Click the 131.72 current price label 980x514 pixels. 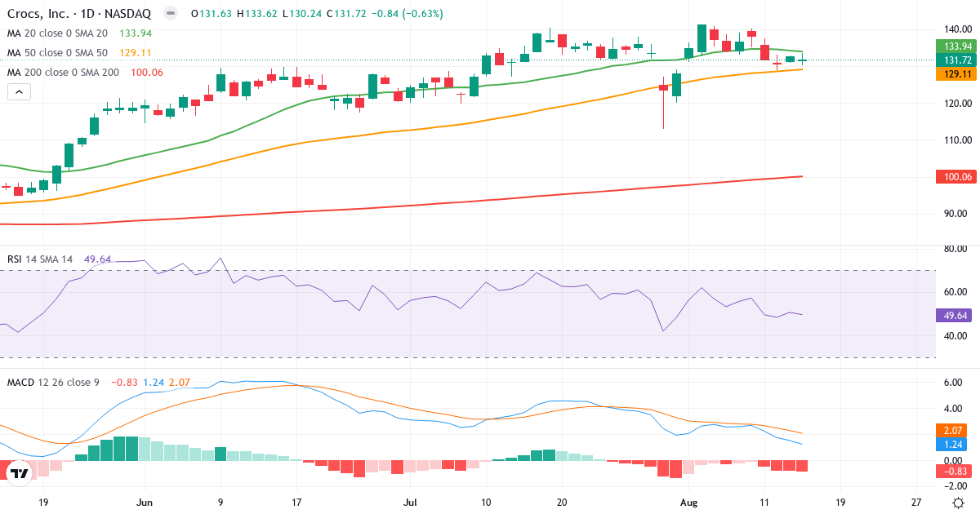955,60
